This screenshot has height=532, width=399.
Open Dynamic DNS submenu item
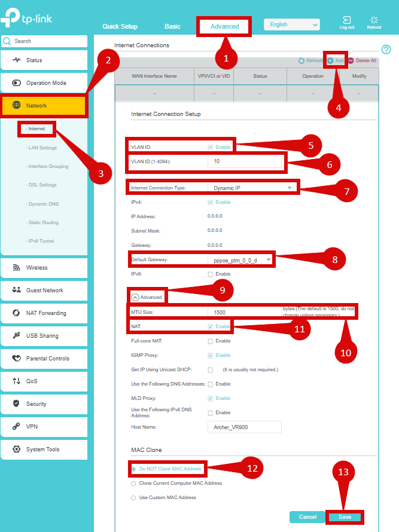42,204
